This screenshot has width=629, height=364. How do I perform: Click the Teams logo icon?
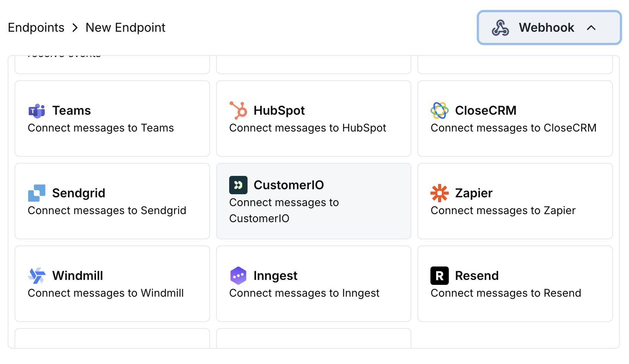pyautogui.click(x=37, y=110)
